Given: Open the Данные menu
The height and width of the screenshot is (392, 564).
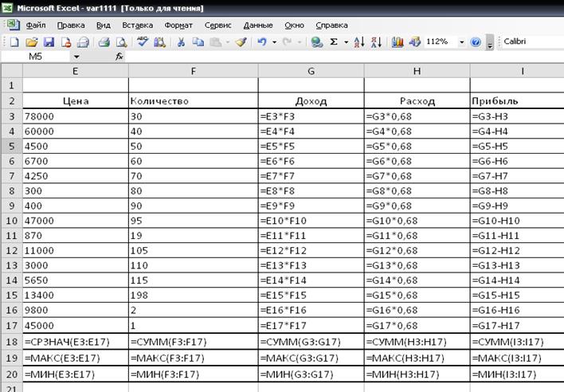Looking at the screenshot, I should coord(258,25).
